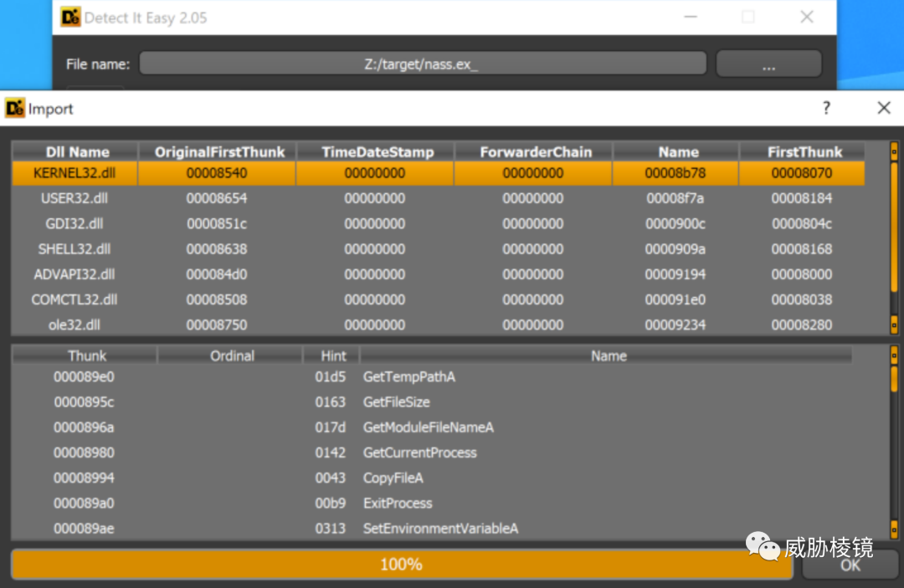Close the Import dialog with the X
Image resolution: width=904 pixels, height=588 pixels.
(884, 108)
